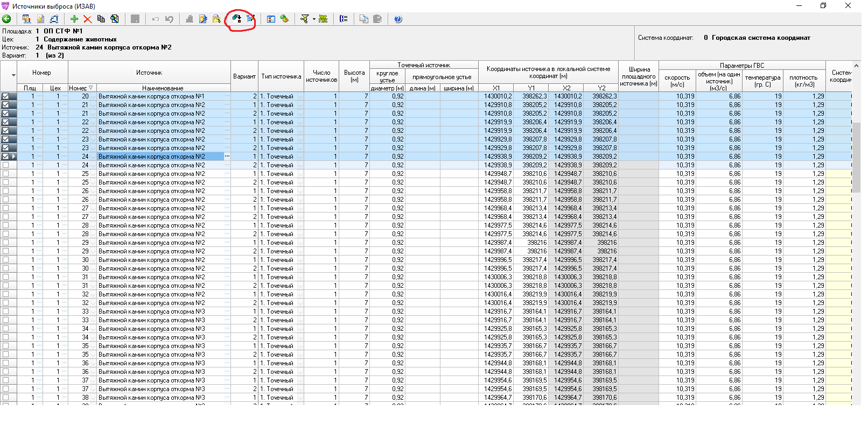The image size is (868, 439).
Task: Click the filter funnel toolbar icon
Action: point(305,19)
